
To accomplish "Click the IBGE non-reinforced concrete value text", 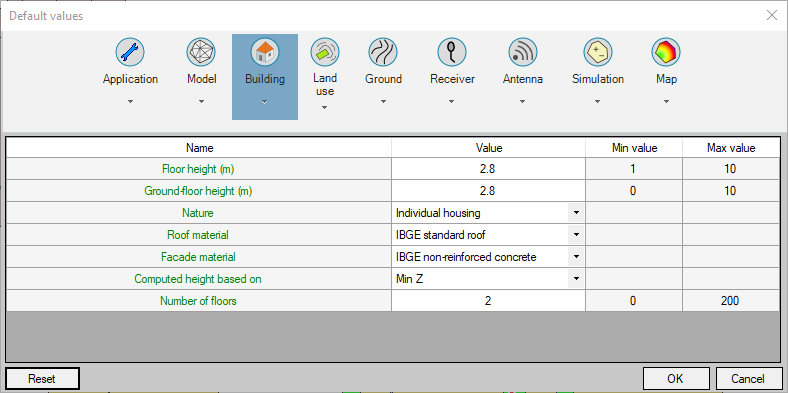I will [466, 257].
